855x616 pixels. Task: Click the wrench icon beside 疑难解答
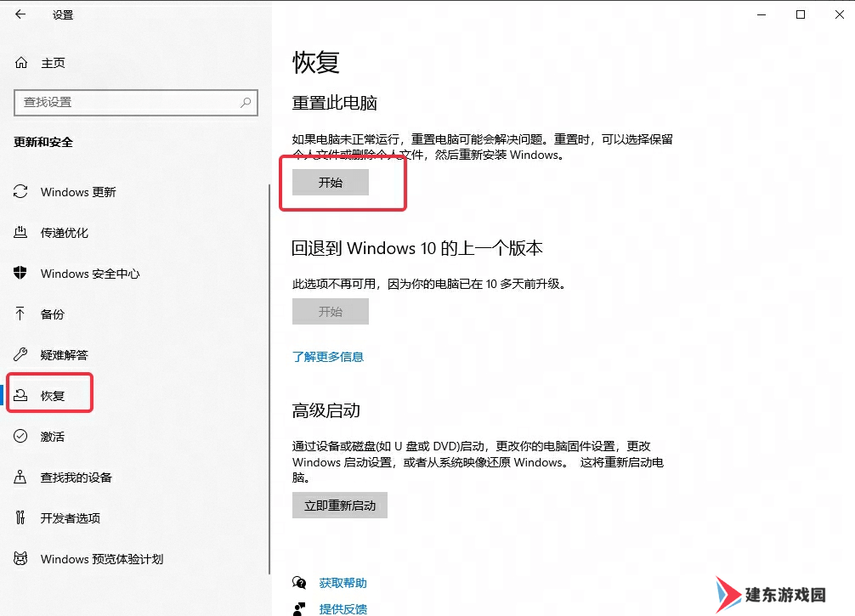(x=20, y=355)
